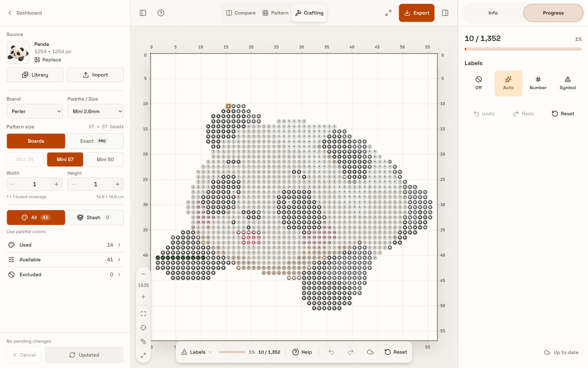Click the Available sliders icon
588x368 pixels.
(11, 260)
